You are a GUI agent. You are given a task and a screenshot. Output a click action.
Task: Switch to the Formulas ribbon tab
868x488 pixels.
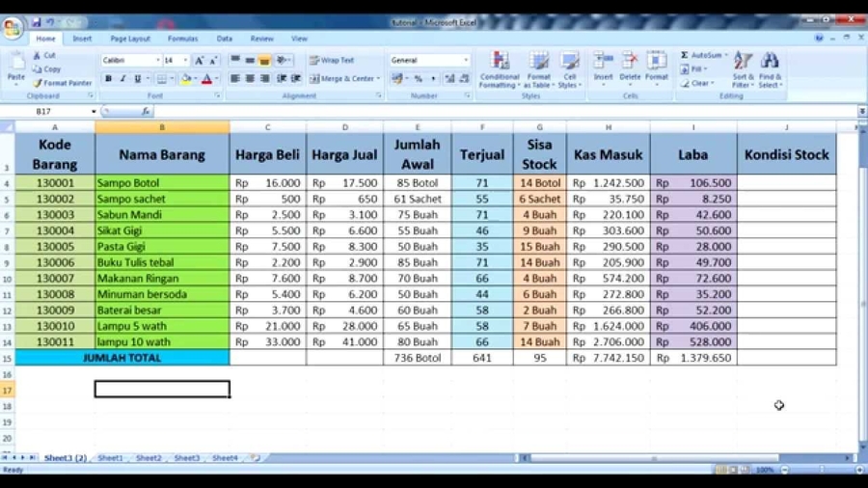click(x=182, y=39)
